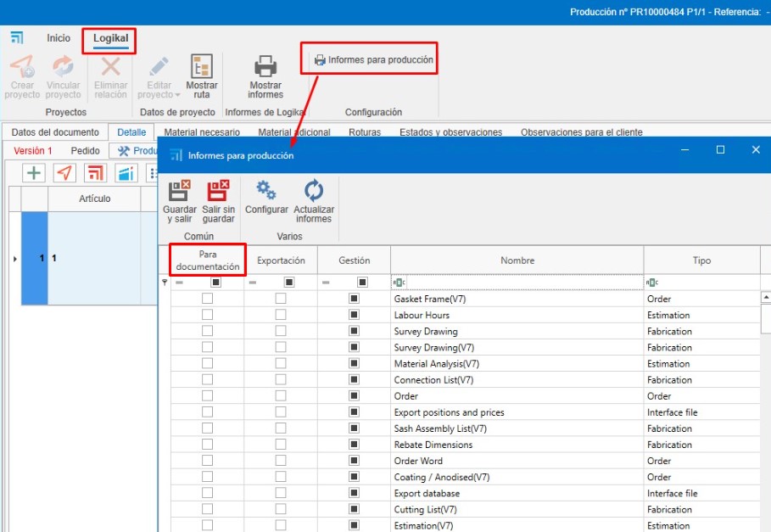The width and height of the screenshot is (771, 532).
Task: Sort by Gestión column header
Action: coord(354,260)
